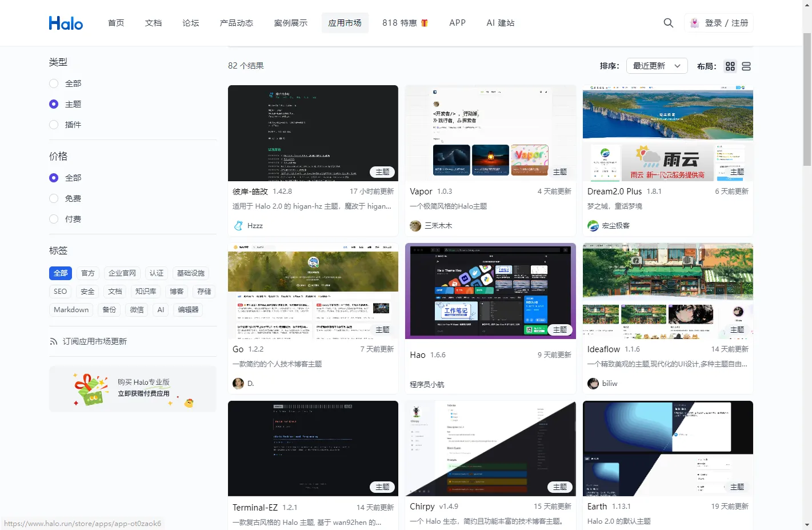This screenshot has width=812, height=530.
Task: Click biliw author avatar
Action: click(593, 384)
